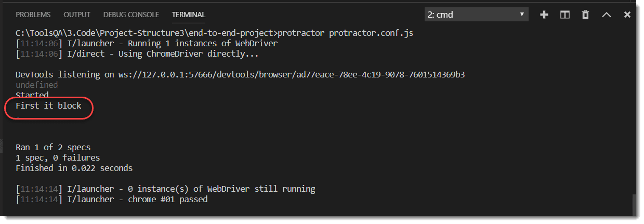This screenshot has height=224, width=644.
Task: Show the DEBUG CONSOLE tab
Action: pos(131,15)
